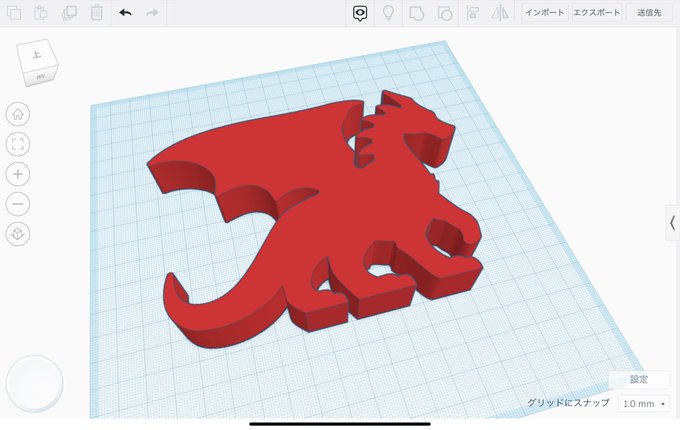The image size is (680, 430).
Task: Click the エクスポート button
Action: point(597,13)
